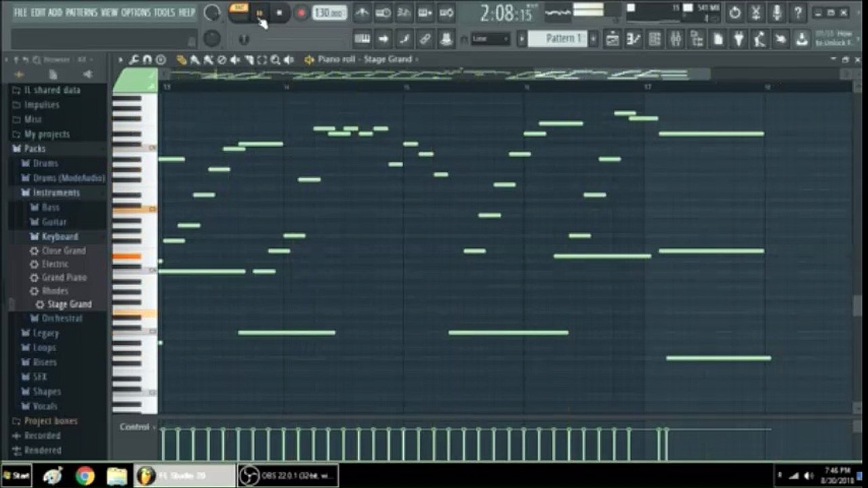
Task: Click the microphone recording icon
Action: [x=777, y=13]
